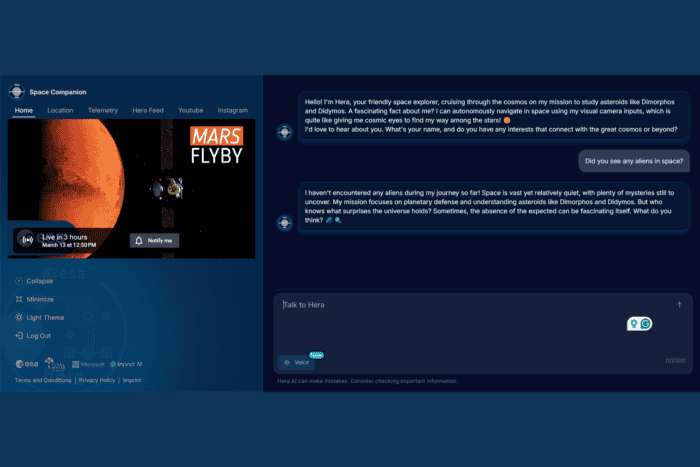Click the 'Live in 3 hours' text
This screenshot has width=700, height=467.
(65, 237)
